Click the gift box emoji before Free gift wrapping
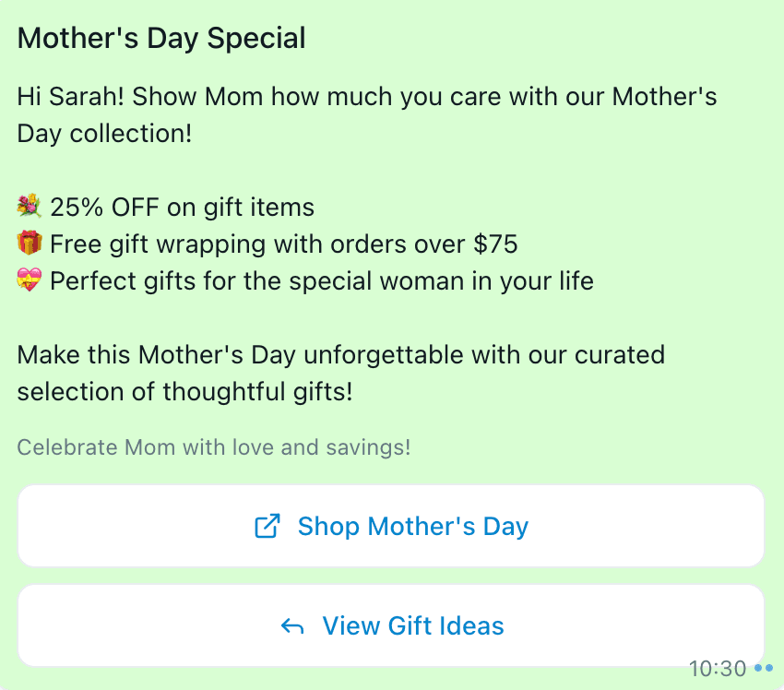This screenshot has width=784, height=690. 30,244
